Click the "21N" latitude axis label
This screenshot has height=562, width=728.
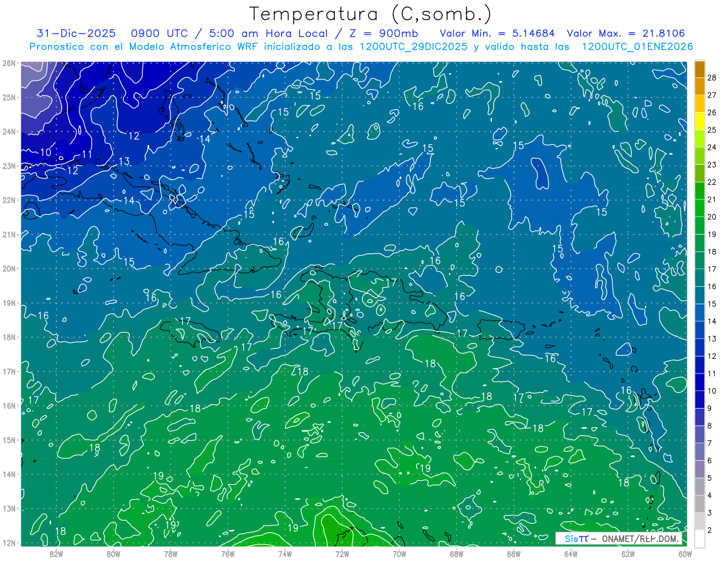pyautogui.click(x=8, y=234)
